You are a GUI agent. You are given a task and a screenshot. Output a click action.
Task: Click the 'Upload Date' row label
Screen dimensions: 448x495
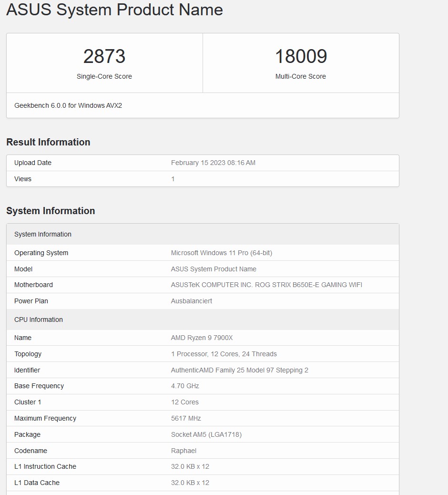pyautogui.click(x=33, y=163)
